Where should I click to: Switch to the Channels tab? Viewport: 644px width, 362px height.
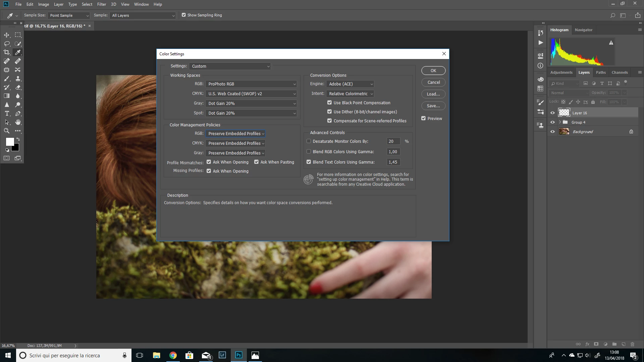(x=619, y=72)
